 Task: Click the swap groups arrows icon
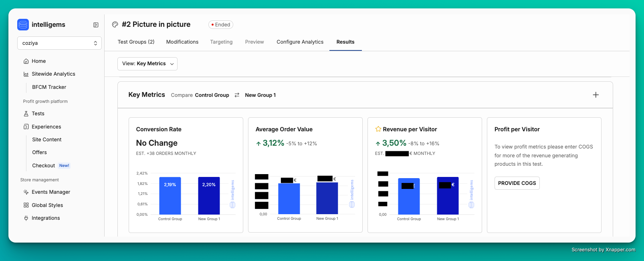(237, 95)
